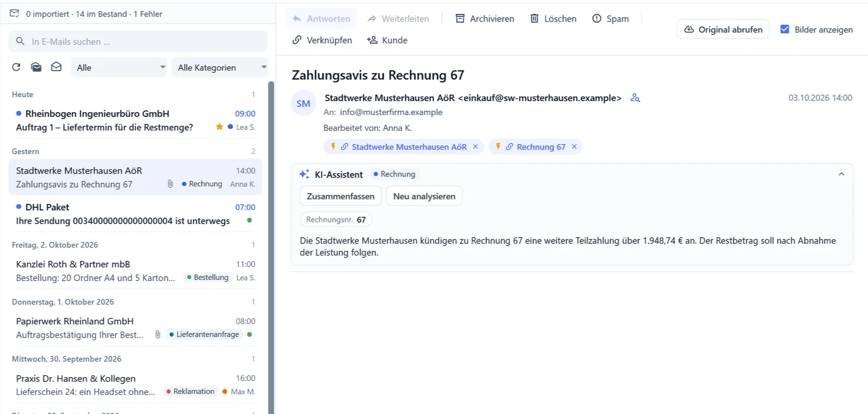Viewport: 868px width, 414px height.
Task: Click the Lieferantenanfrage tag on the Papierwerk email
Action: (x=204, y=334)
